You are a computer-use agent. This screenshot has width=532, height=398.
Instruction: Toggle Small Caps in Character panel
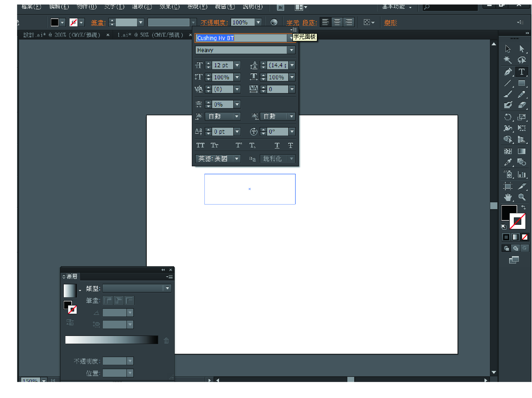[x=214, y=145]
